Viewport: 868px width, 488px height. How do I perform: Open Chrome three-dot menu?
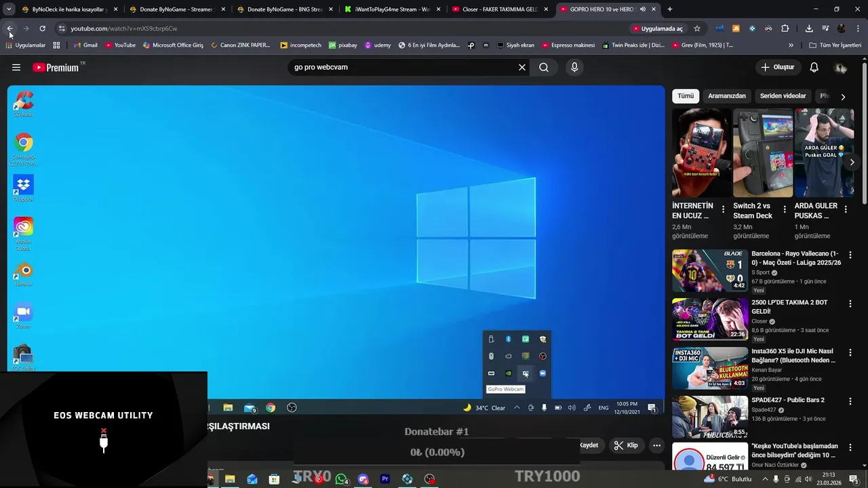click(859, 28)
